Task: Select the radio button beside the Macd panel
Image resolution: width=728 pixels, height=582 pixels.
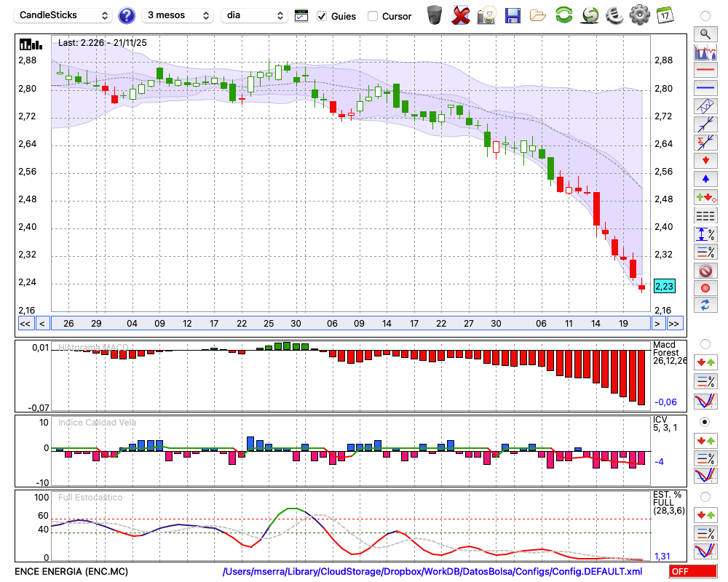Action: 705,343
